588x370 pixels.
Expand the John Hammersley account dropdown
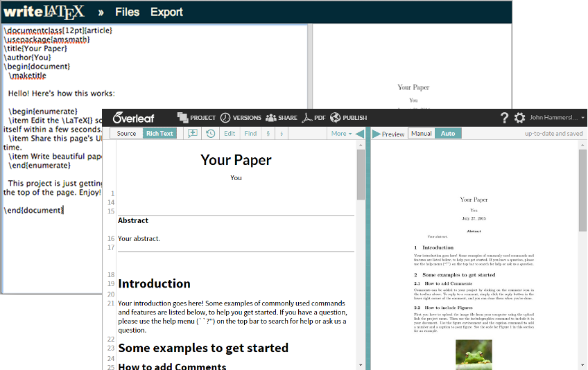[557, 118]
